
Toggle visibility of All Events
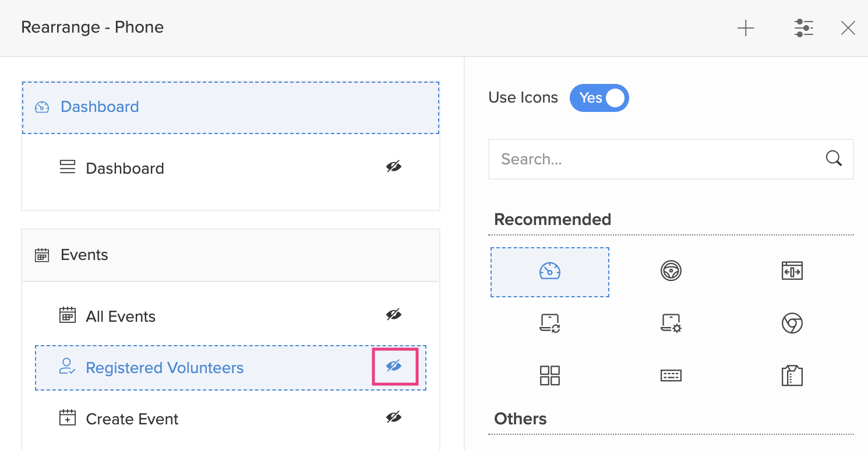394,315
